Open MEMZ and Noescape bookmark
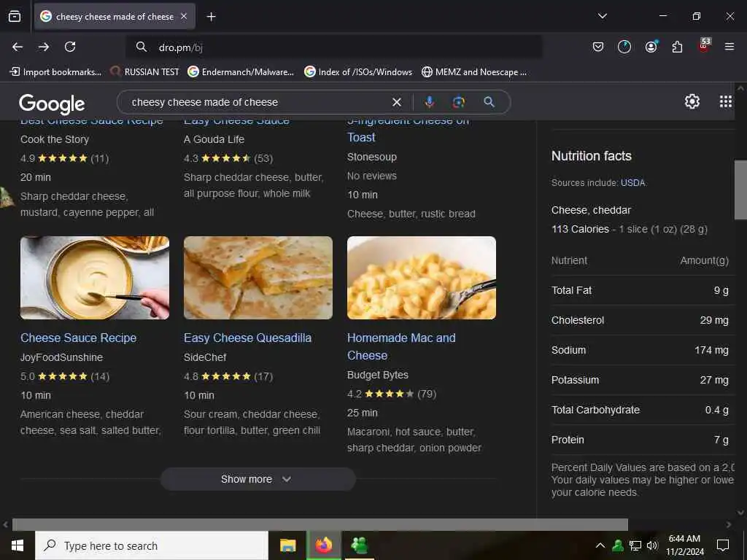 coord(474,72)
